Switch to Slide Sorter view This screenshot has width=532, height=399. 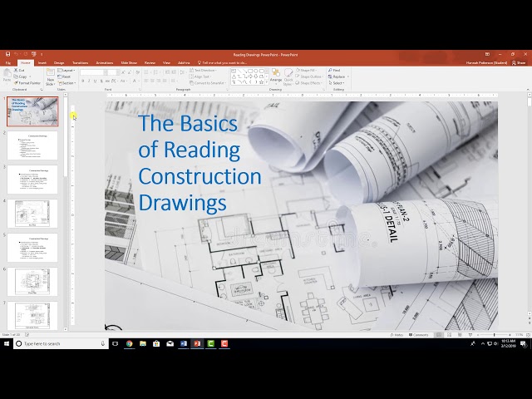click(x=449, y=335)
